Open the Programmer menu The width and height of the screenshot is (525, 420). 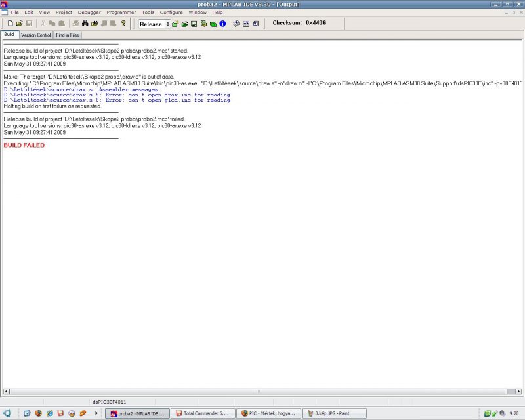[121, 12]
